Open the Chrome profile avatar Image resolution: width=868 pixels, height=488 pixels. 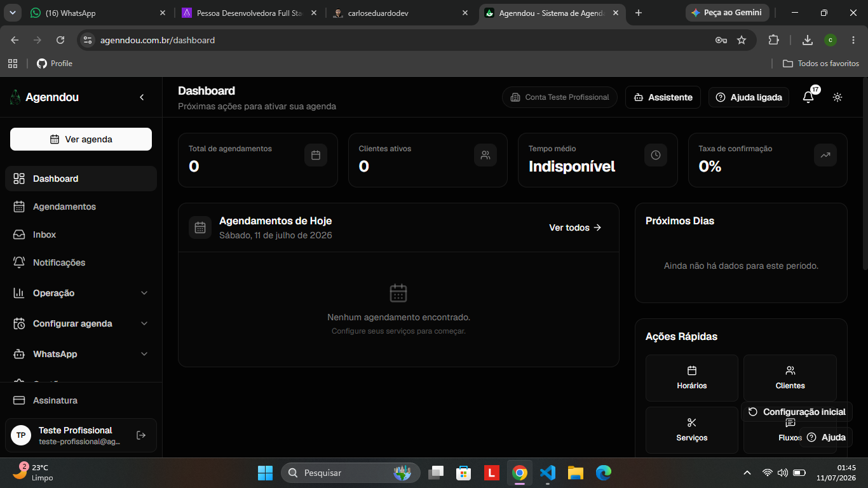(x=831, y=40)
